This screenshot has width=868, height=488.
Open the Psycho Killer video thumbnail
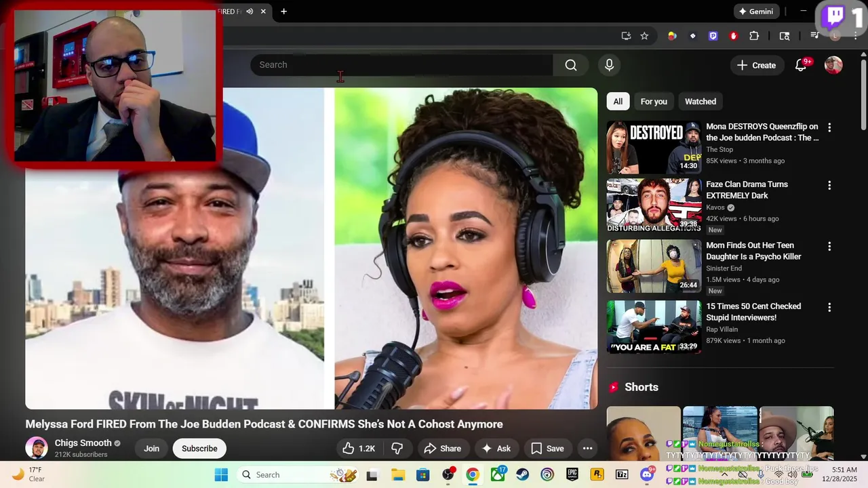pos(654,266)
